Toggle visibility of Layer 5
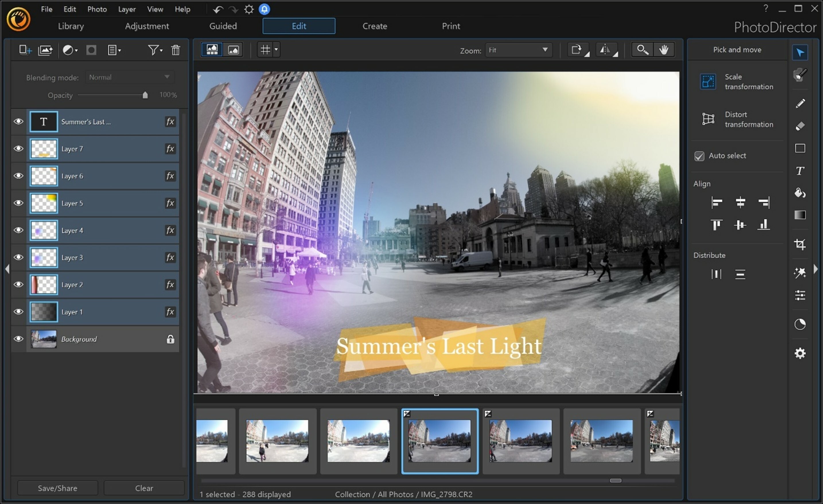 pyautogui.click(x=19, y=203)
